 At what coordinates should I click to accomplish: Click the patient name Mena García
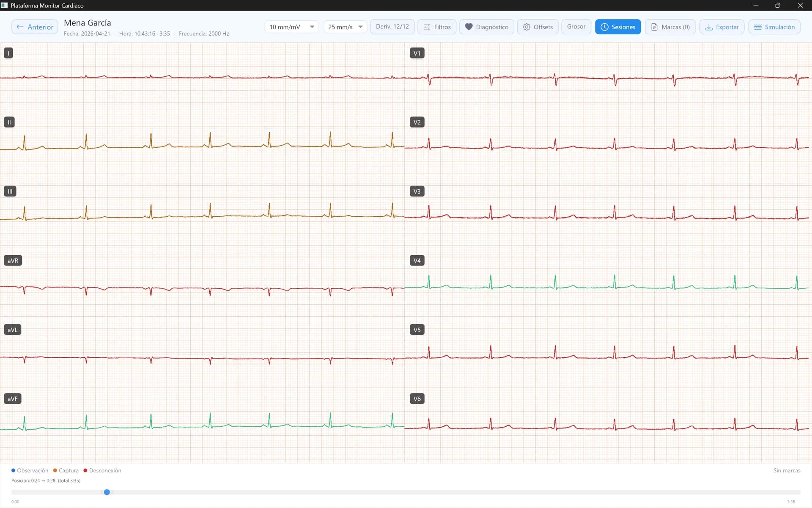[x=88, y=23]
